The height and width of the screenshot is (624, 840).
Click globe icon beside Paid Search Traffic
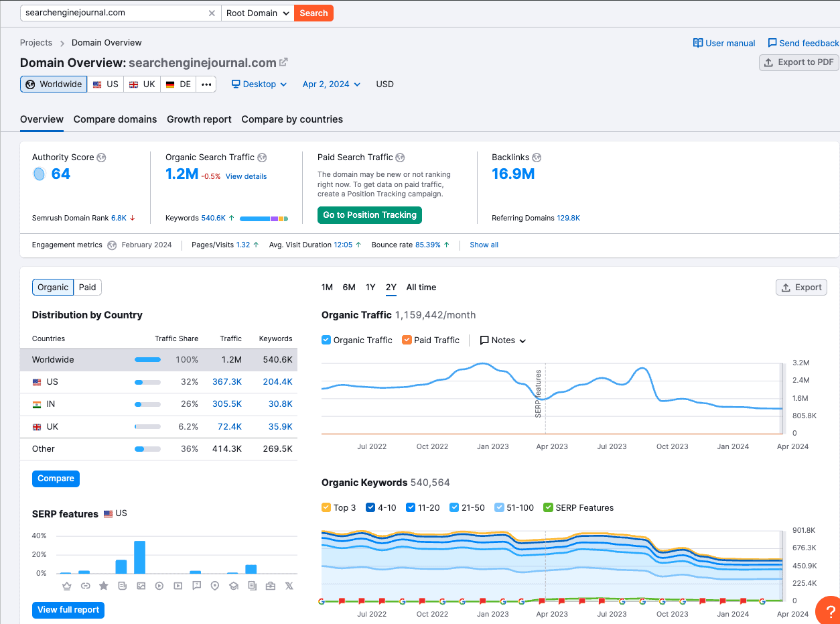(x=400, y=158)
